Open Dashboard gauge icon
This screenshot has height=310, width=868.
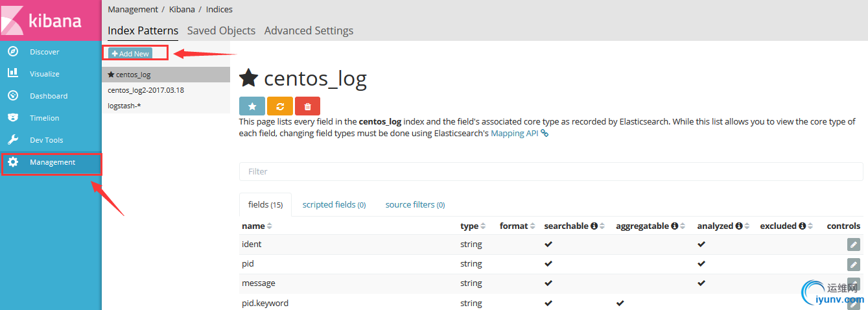point(13,96)
